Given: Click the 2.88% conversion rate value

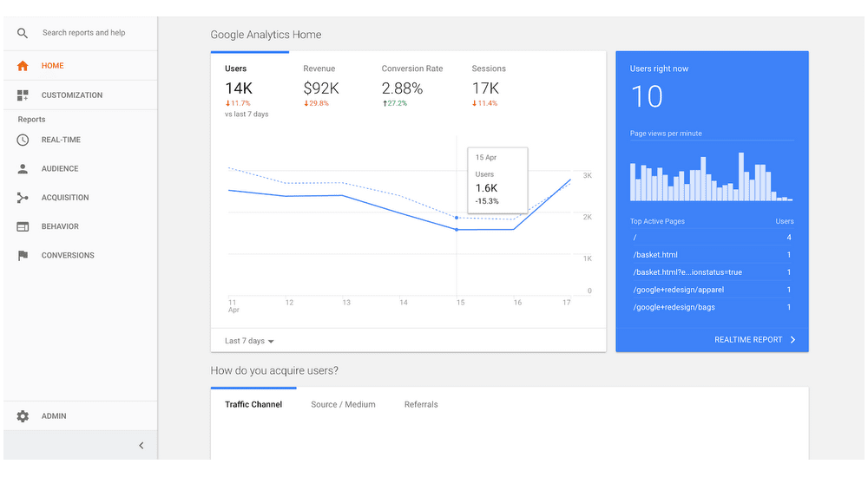Looking at the screenshot, I should [403, 88].
